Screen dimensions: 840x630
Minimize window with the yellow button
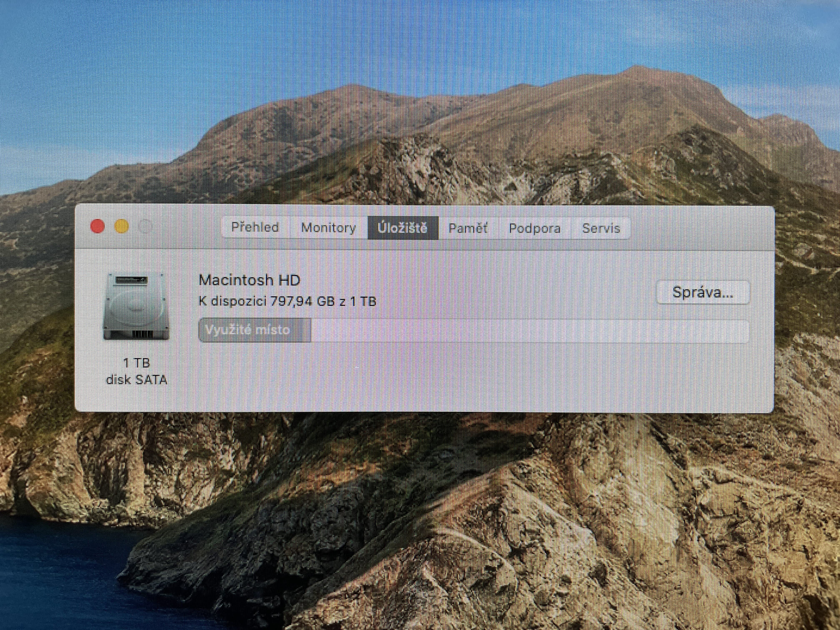[121, 227]
